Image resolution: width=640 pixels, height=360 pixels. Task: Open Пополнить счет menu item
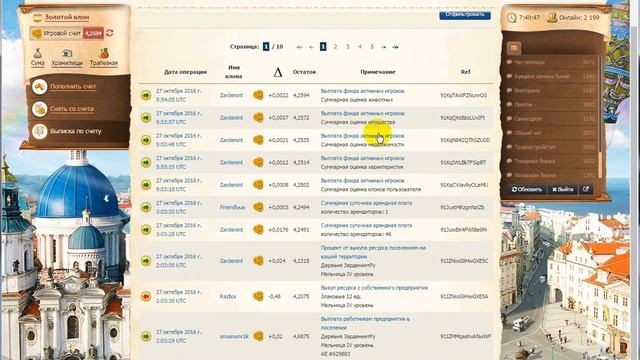pyautogui.click(x=73, y=87)
